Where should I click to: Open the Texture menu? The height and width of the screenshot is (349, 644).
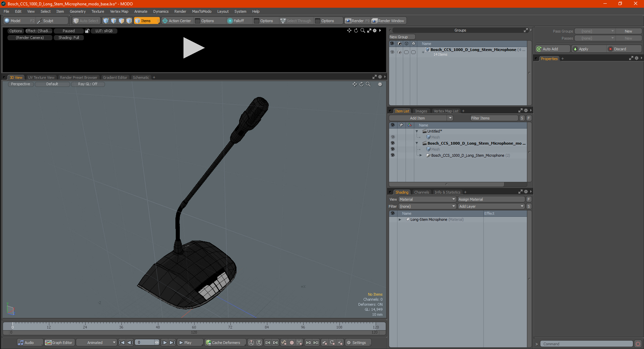click(98, 11)
